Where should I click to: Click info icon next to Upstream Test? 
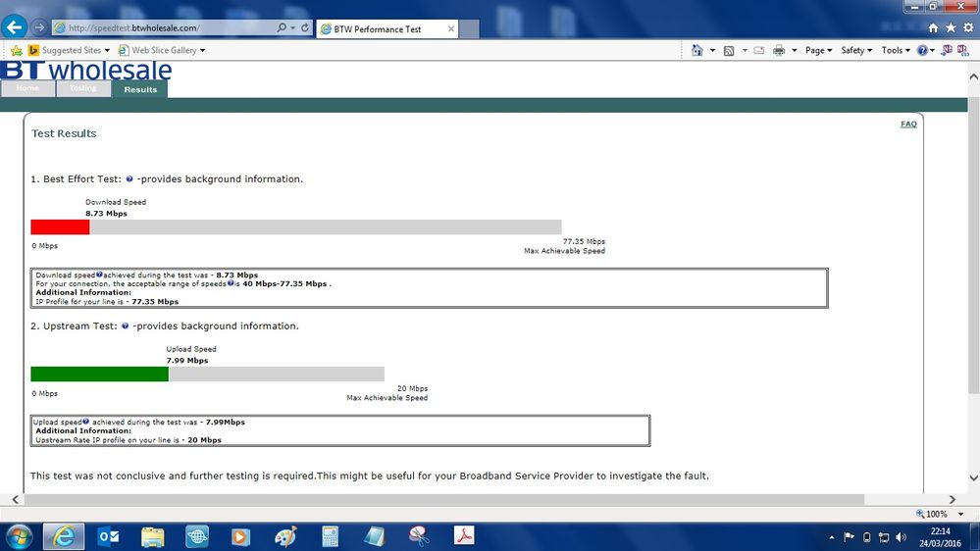(x=125, y=326)
